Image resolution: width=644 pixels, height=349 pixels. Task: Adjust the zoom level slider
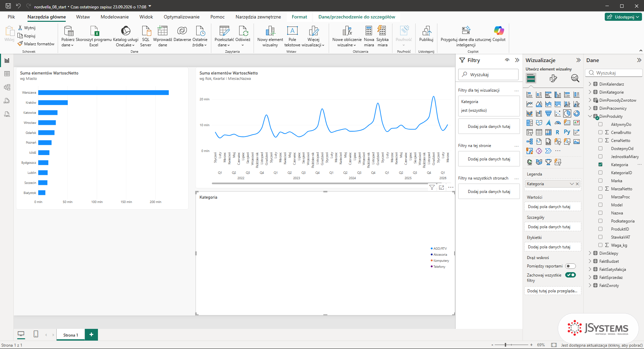505,345
